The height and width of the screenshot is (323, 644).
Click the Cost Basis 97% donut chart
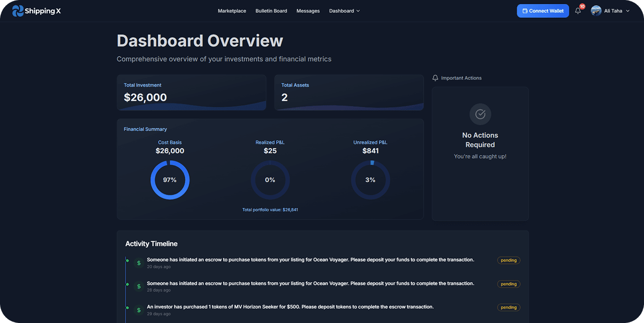170,180
